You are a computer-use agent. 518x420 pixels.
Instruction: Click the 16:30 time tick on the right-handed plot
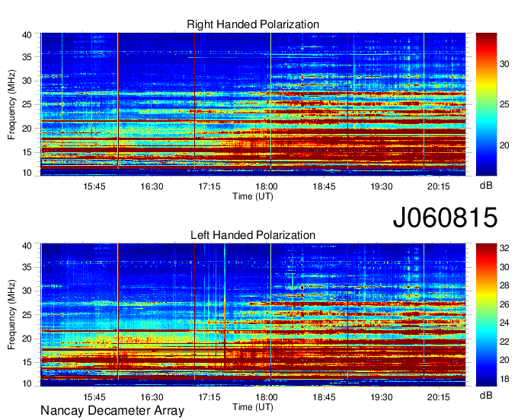(152, 186)
